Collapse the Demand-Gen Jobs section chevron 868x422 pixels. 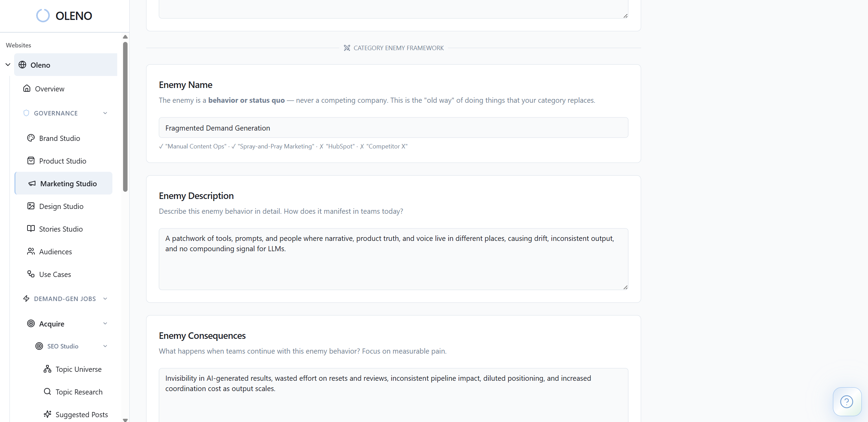[105, 299]
